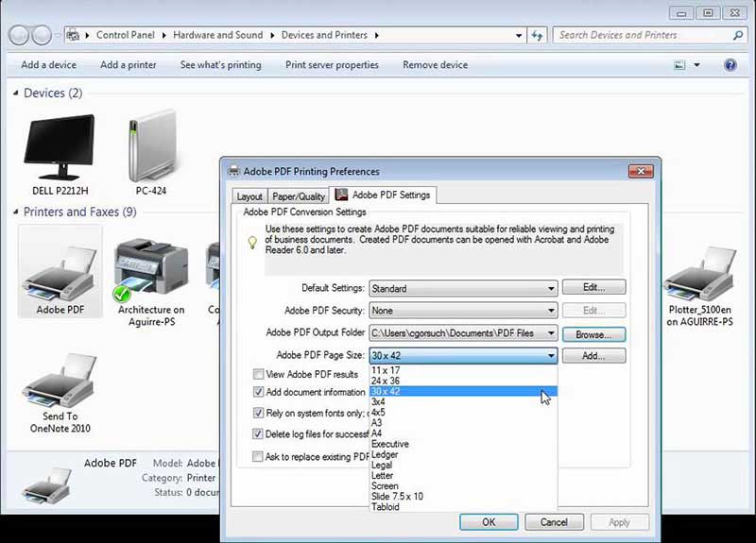Confirm with the OK button
Image resolution: width=756 pixels, height=543 pixels.
489,522
